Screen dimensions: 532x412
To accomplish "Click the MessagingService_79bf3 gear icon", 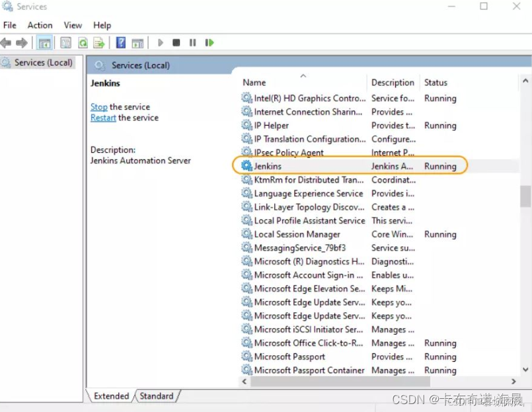I will [247, 247].
